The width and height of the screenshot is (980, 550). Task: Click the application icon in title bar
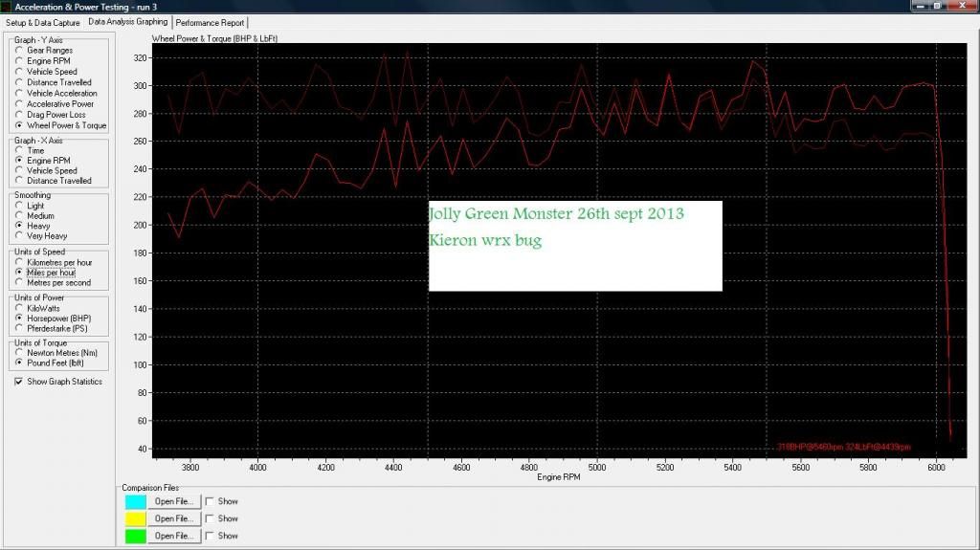(8, 7)
